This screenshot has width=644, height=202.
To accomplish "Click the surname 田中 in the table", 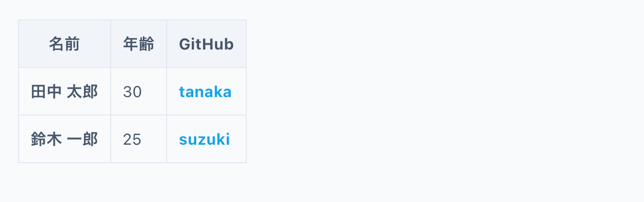I will point(46,92).
